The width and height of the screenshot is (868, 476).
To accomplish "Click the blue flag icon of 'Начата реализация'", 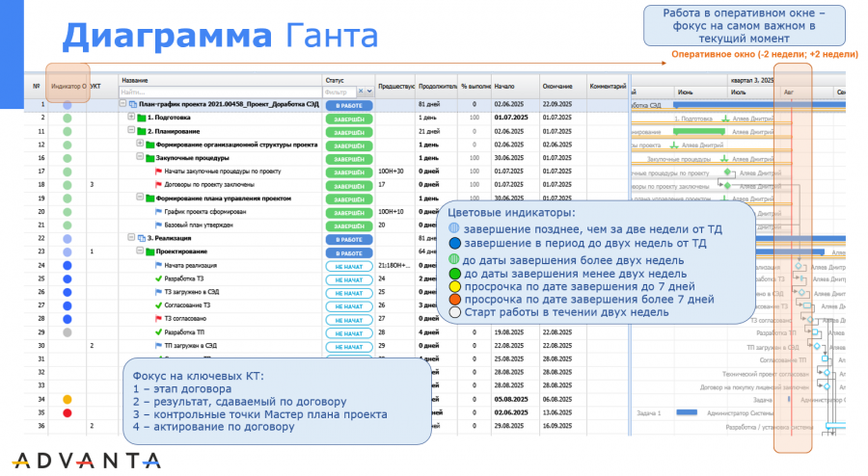I will tap(158, 264).
